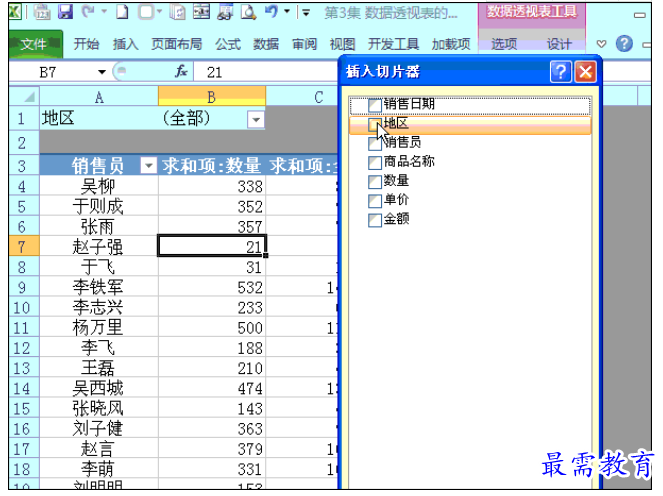Screen dimensions: 663x496
Task: Click the 求和项:数量 header cell
Action: (212, 165)
